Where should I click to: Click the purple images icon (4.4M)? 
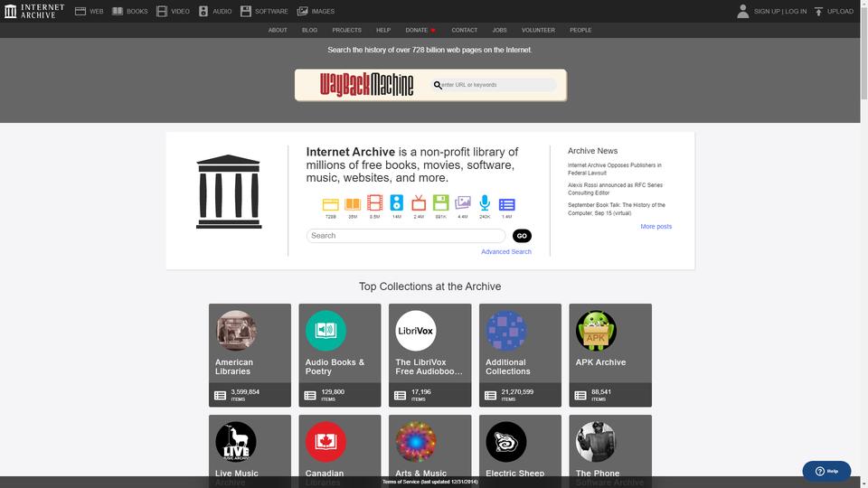[x=463, y=203]
